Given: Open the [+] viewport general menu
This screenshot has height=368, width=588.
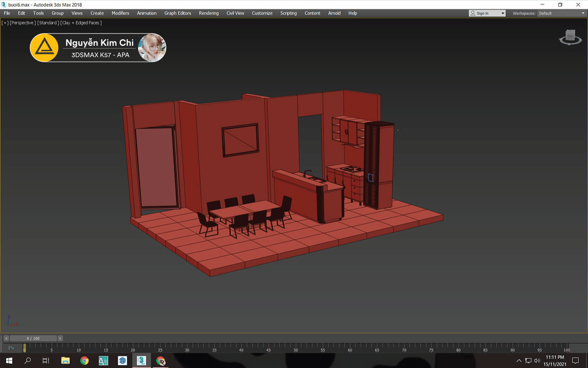Looking at the screenshot, I should tap(5, 23).
